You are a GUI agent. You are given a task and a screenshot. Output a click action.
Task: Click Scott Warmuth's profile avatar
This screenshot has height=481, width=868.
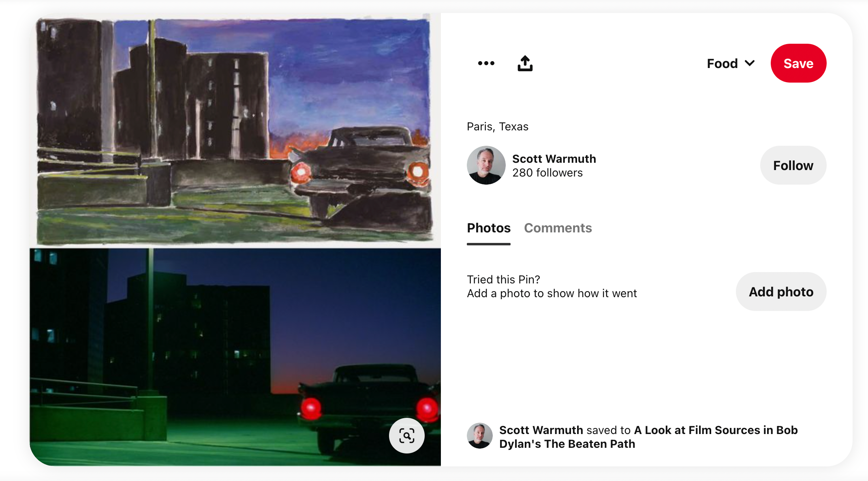coord(486,165)
